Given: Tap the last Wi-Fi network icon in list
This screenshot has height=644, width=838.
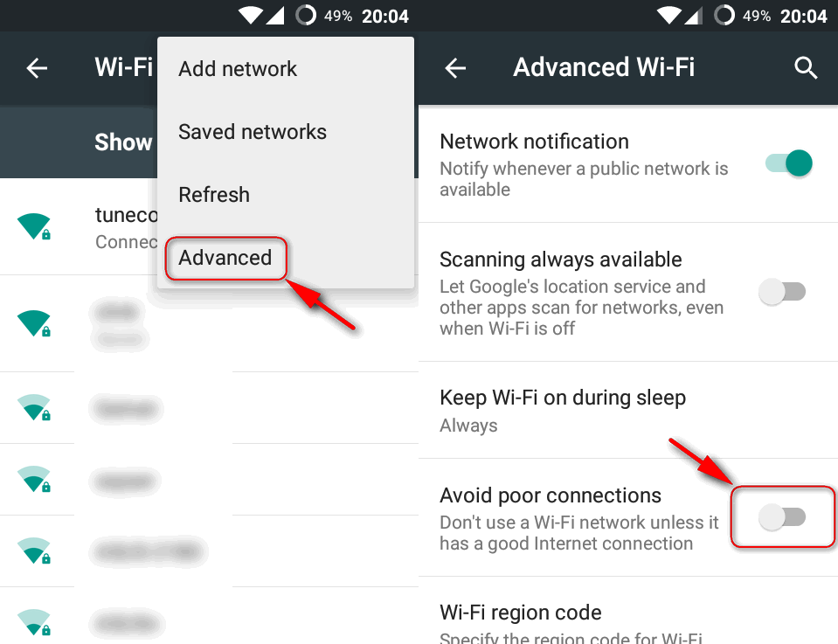Looking at the screenshot, I should 34,622.
